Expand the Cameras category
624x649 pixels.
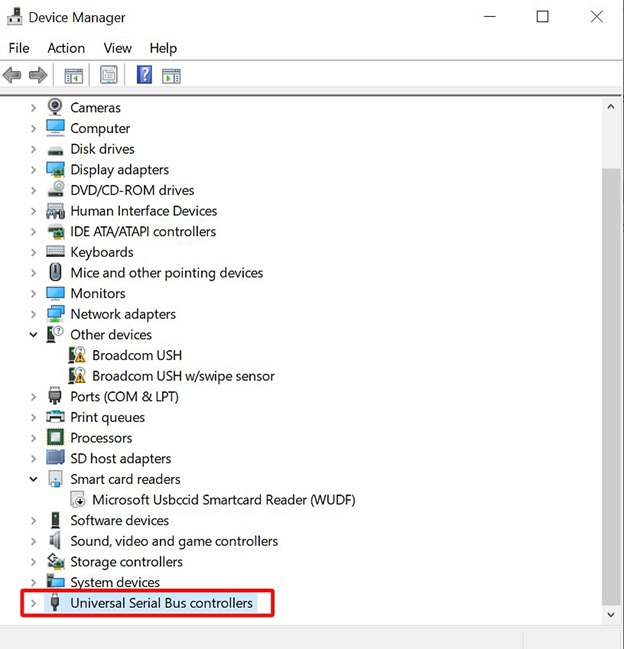point(34,108)
